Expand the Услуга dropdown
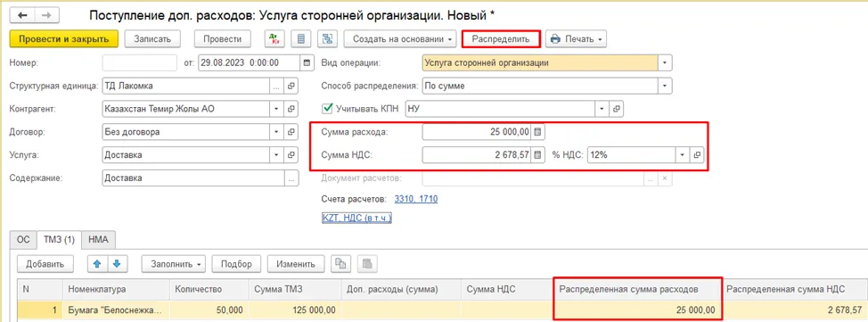The image size is (868, 322). point(277,155)
